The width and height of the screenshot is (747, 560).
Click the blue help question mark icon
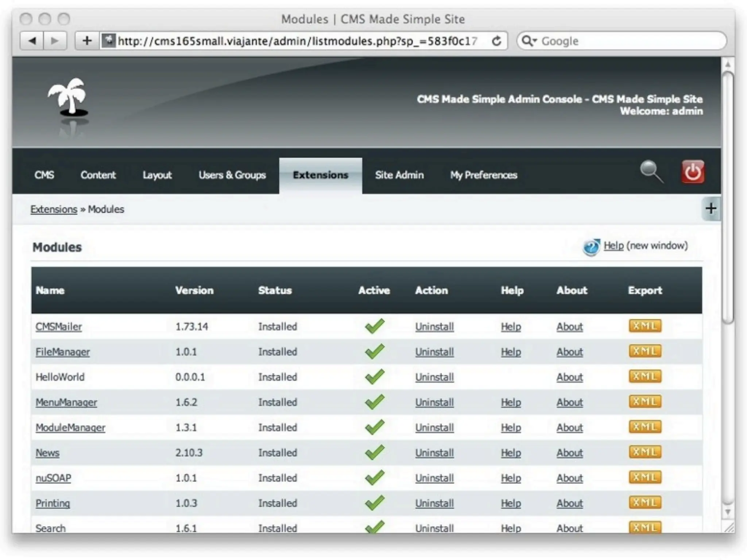[591, 247]
